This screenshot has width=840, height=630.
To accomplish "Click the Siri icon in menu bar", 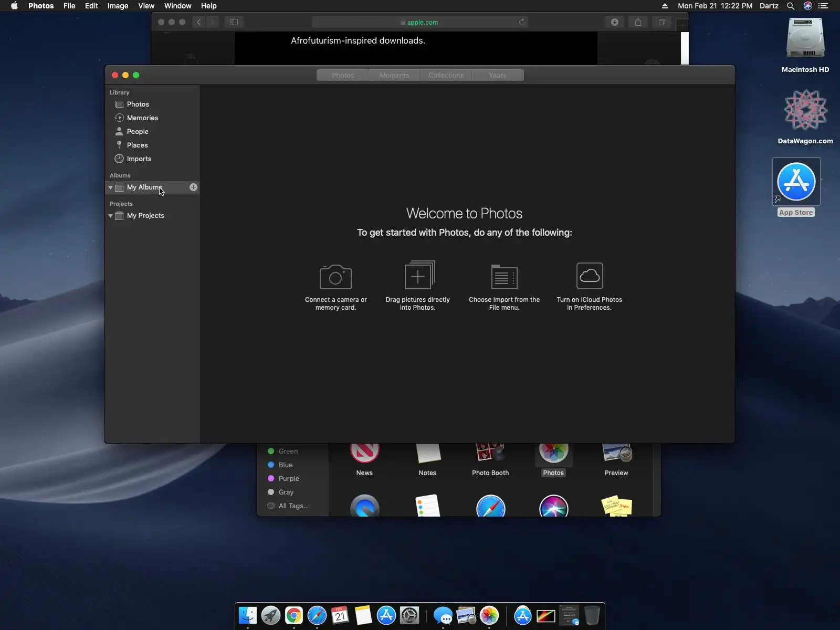I will [807, 6].
